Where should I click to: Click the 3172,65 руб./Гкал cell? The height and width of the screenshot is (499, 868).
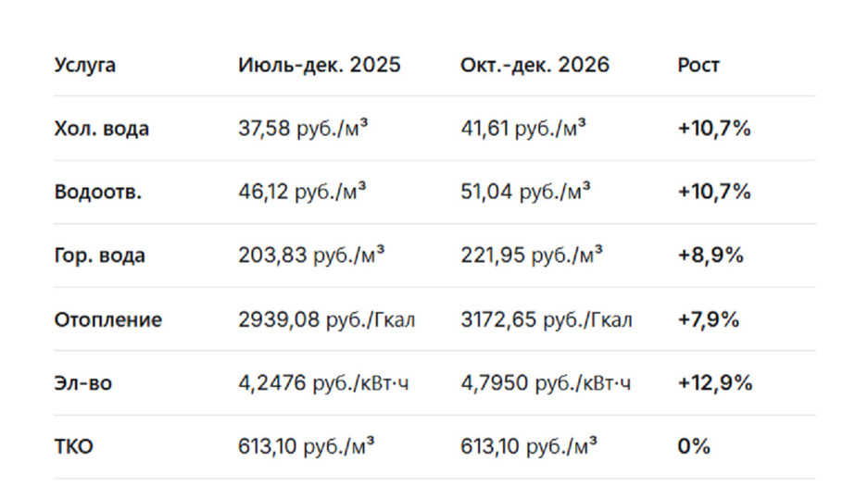click(x=547, y=319)
